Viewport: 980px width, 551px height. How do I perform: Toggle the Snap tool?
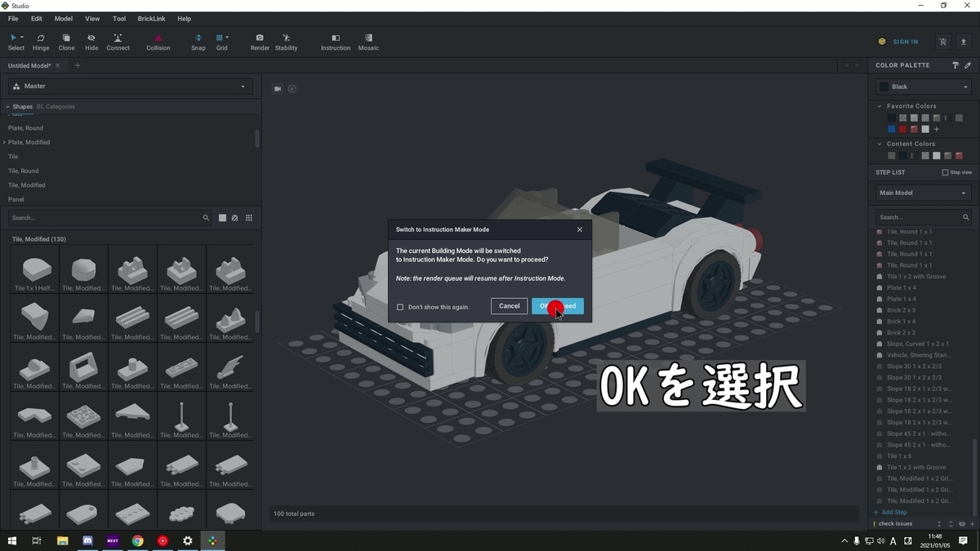pyautogui.click(x=198, y=42)
